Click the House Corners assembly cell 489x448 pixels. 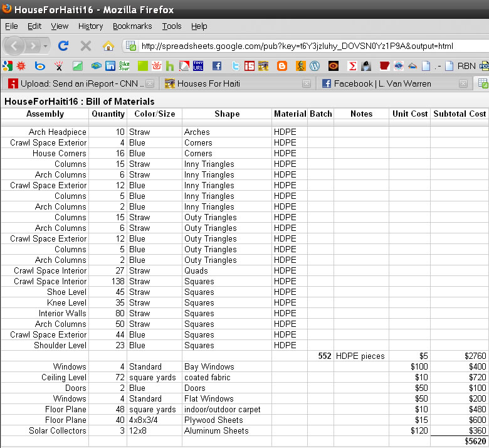(x=45, y=153)
